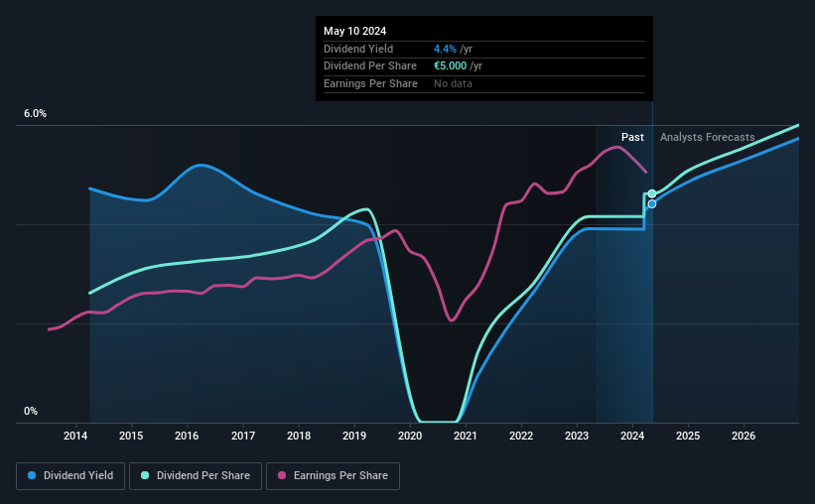Select the blue data point marker on chart
This screenshot has width=815, height=504.
click(652, 204)
